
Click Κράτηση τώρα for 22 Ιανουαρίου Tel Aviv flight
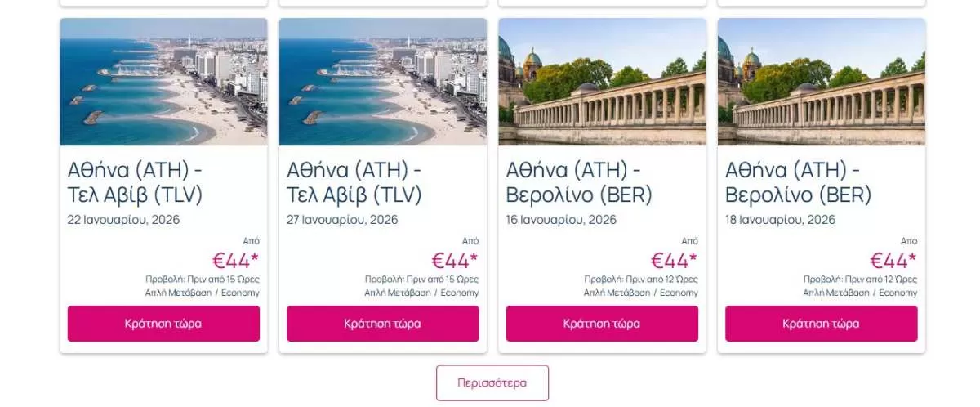163,323
